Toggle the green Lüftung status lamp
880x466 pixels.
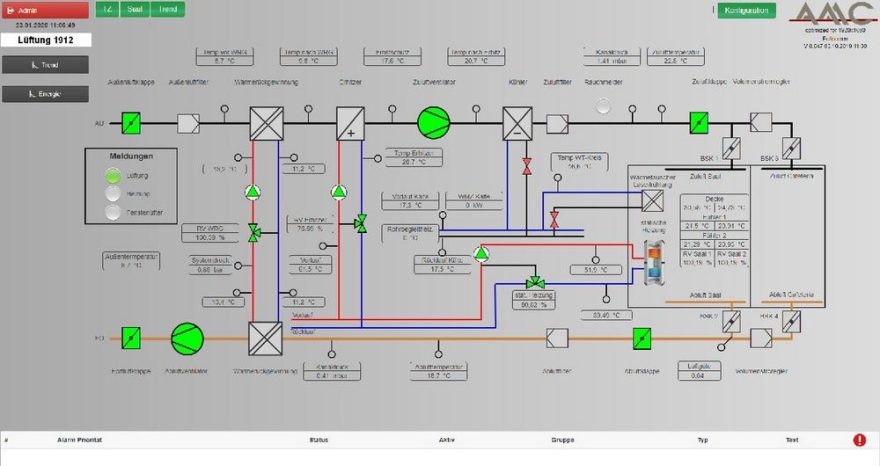tap(113, 175)
